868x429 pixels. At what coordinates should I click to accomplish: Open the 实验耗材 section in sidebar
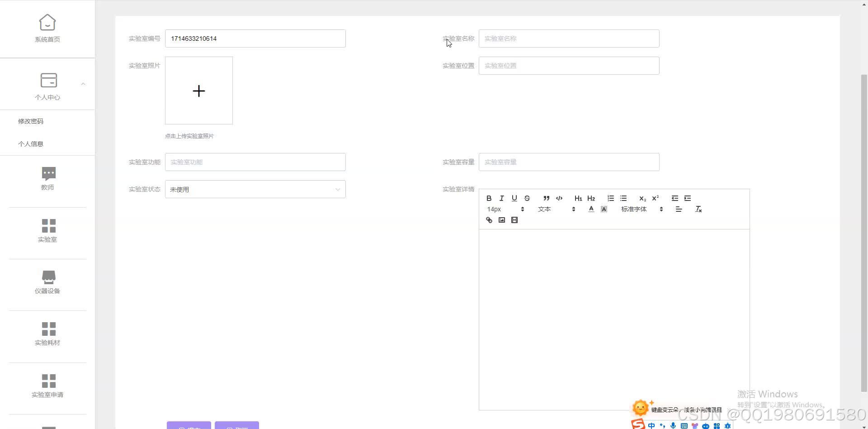47,334
